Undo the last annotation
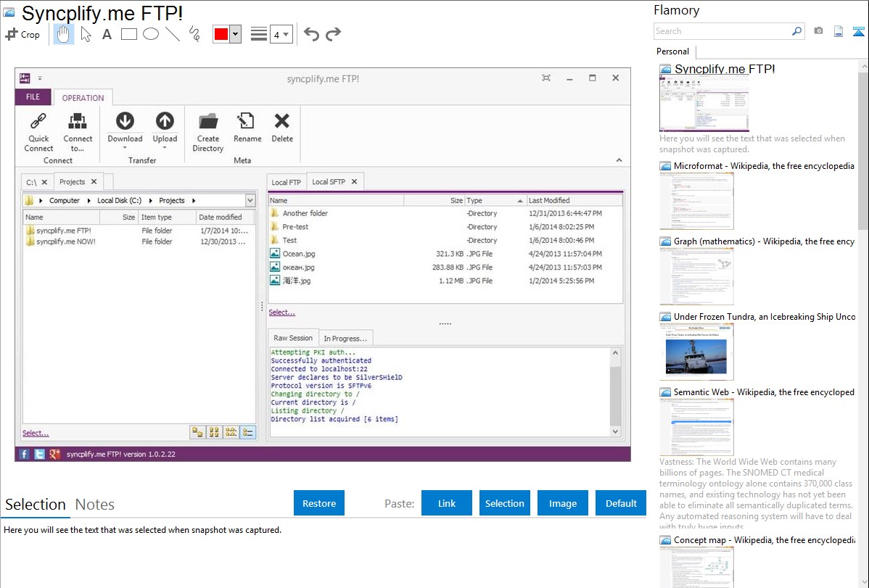The width and height of the screenshot is (869, 588). click(311, 34)
